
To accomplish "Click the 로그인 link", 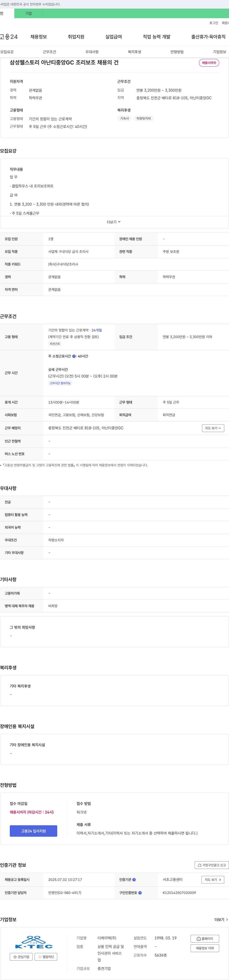I will tap(213, 23).
